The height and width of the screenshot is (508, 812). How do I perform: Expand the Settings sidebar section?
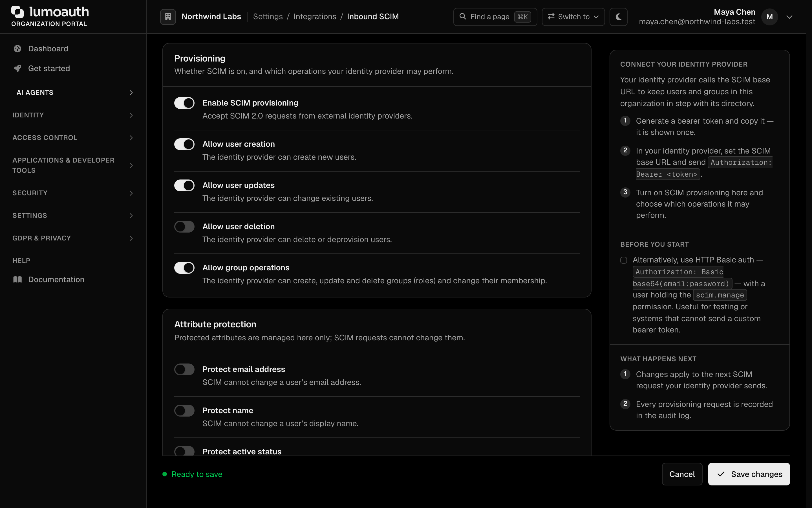click(x=72, y=216)
